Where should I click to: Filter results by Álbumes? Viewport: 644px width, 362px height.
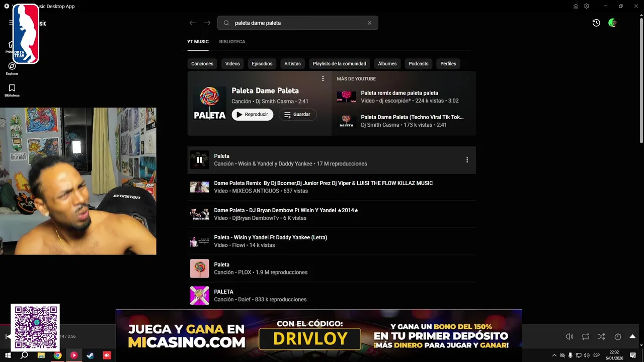point(387,64)
